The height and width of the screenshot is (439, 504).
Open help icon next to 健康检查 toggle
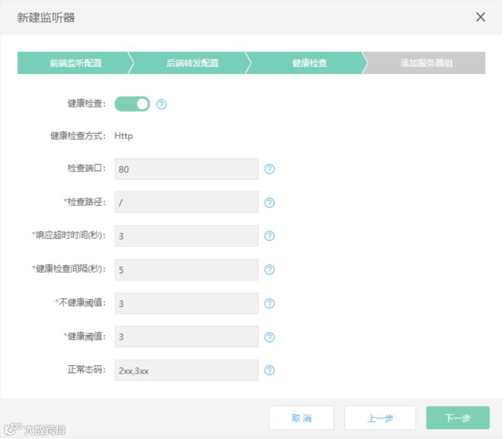click(161, 104)
